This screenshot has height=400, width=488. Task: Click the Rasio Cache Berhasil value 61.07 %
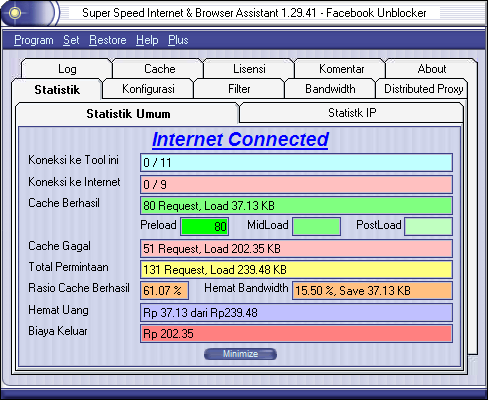165,291
